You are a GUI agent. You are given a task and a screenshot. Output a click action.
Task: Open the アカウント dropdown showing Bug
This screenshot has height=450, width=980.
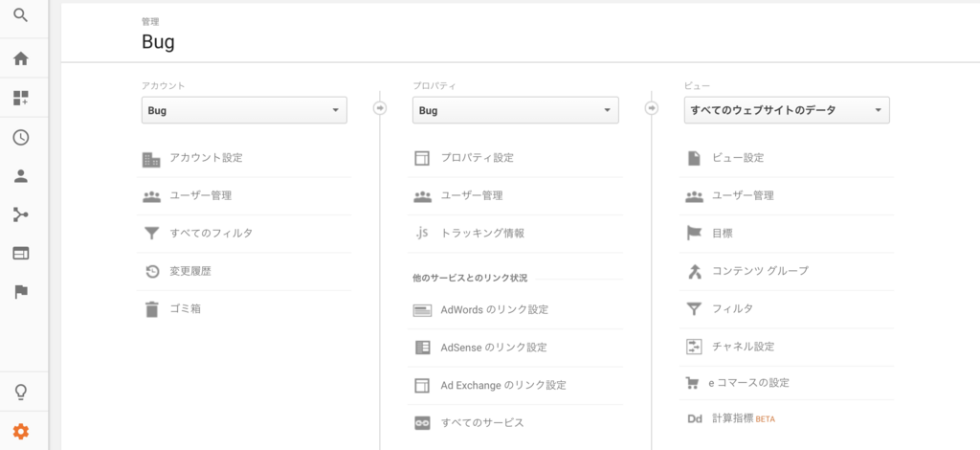click(x=244, y=110)
